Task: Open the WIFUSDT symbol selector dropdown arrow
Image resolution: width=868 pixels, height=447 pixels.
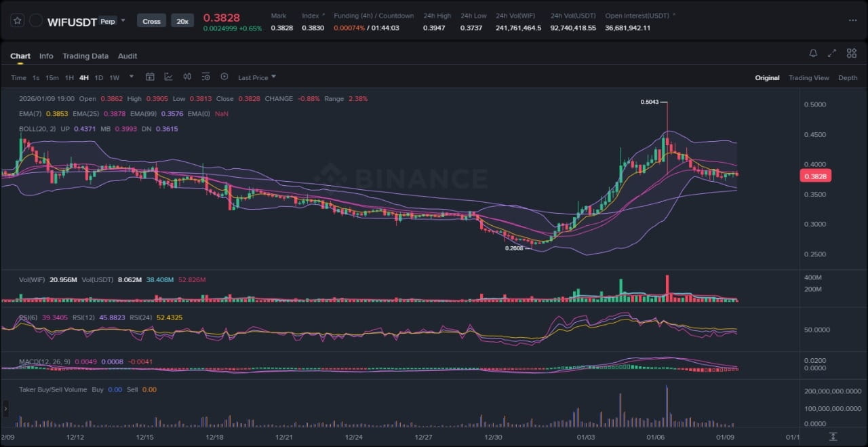Action: 123,20
